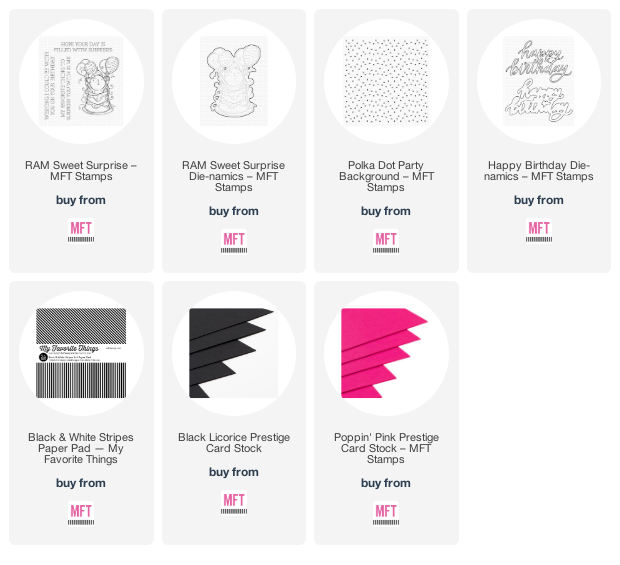This screenshot has height=565, width=620.
Task: Open the Black Licorice card stock image
Action: click(x=234, y=353)
